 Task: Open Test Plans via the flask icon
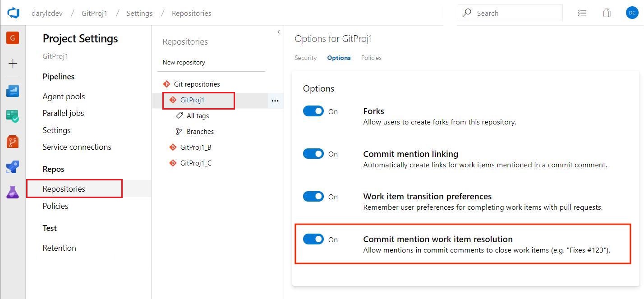(x=13, y=191)
